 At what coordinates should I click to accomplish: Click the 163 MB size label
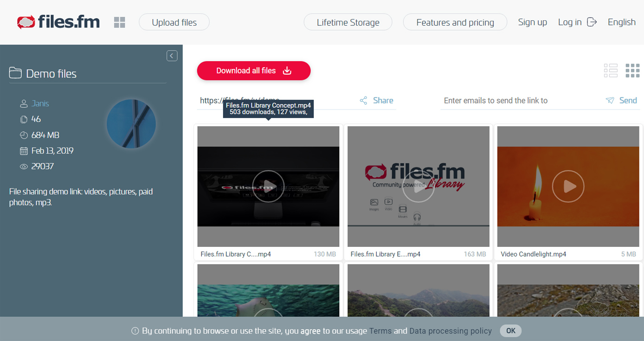[x=475, y=254]
